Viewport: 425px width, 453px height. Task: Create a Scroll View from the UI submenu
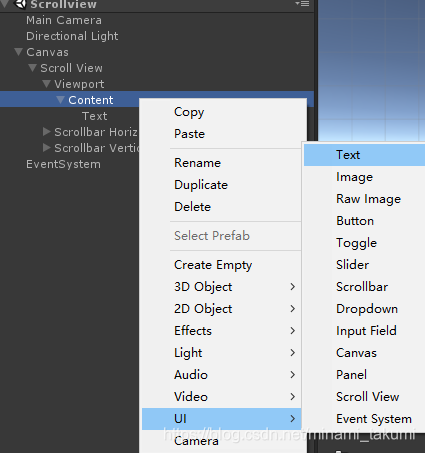(x=364, y=397)
